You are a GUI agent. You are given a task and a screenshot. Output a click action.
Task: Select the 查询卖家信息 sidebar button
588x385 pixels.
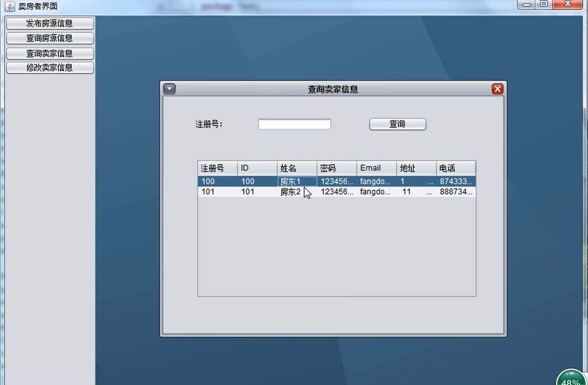[50, 53]
